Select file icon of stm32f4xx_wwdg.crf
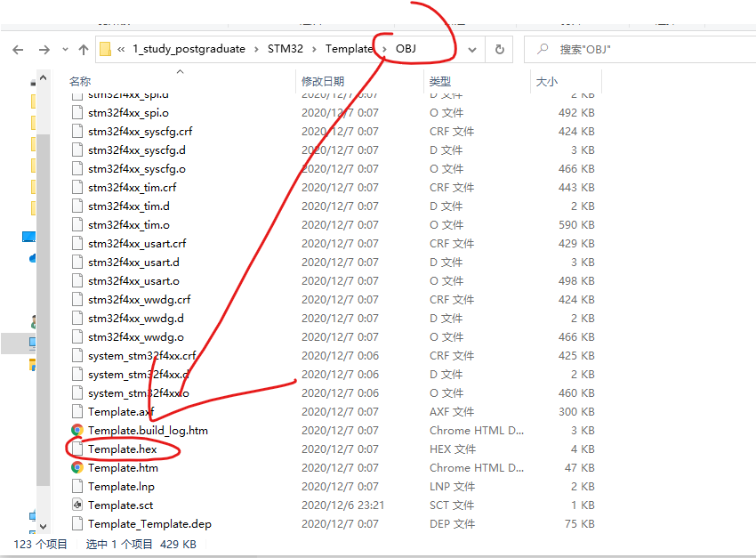The width and height of the screenshot is (756, 558). pos(77,300)
